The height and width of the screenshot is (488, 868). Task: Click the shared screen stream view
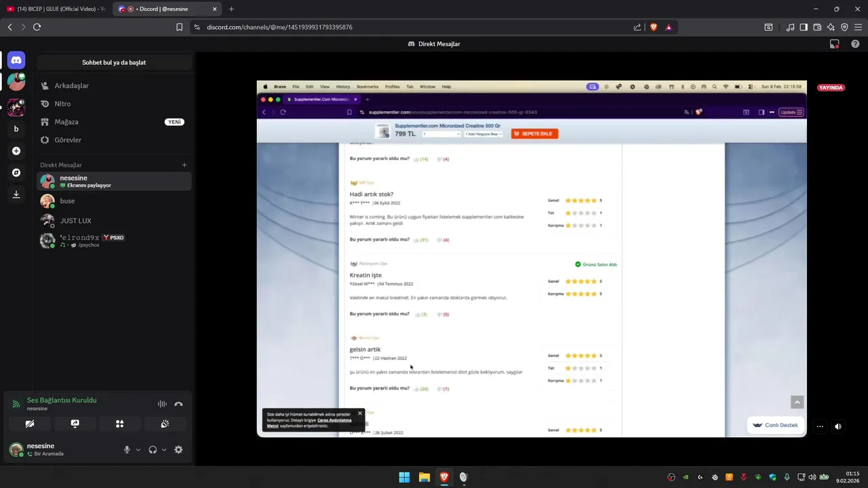pyautogui.click(x=532, y=259)
